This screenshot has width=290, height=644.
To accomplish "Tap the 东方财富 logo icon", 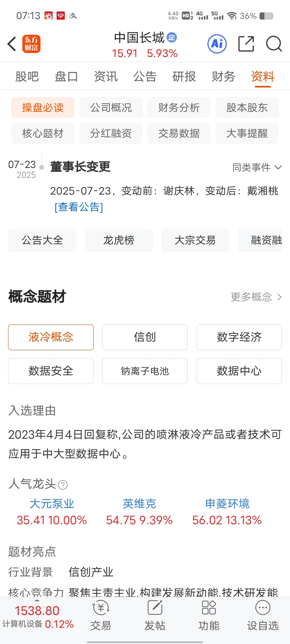I will [x=31, y=44].
